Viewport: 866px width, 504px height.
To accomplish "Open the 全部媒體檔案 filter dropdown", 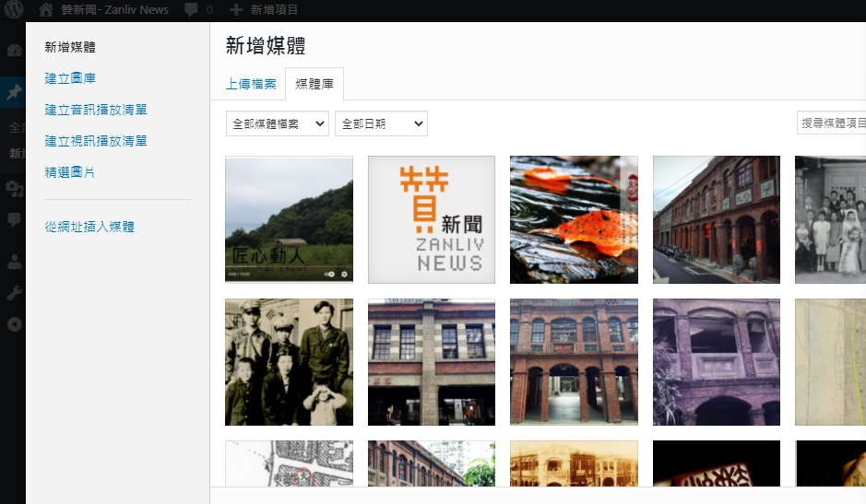I will tap(278, 123).
